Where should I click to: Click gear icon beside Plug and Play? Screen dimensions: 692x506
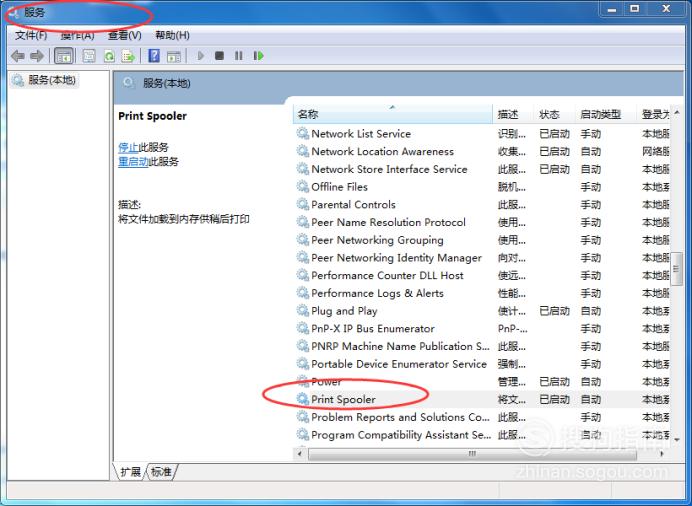(x=303, y=311)
